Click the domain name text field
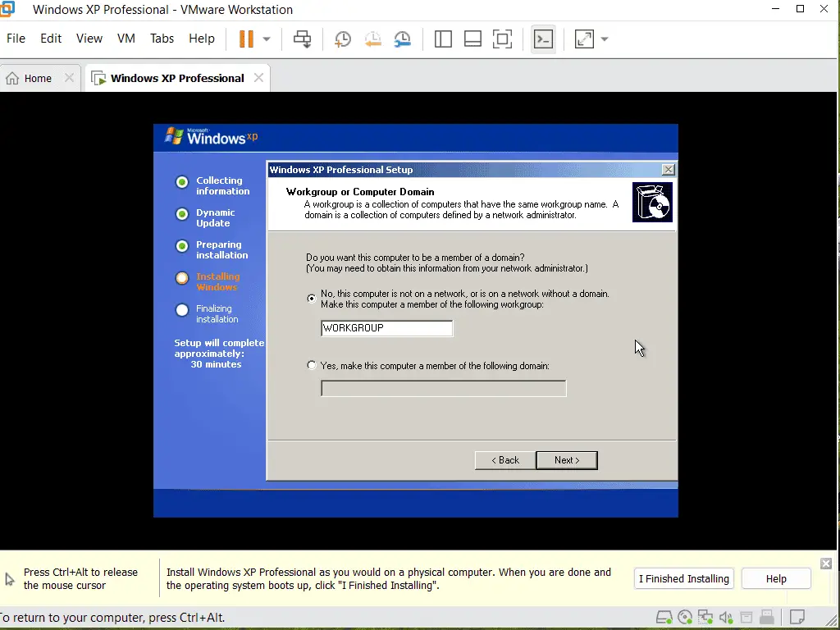The height and width of the screenshot is (630, 840). click(444, 388)
